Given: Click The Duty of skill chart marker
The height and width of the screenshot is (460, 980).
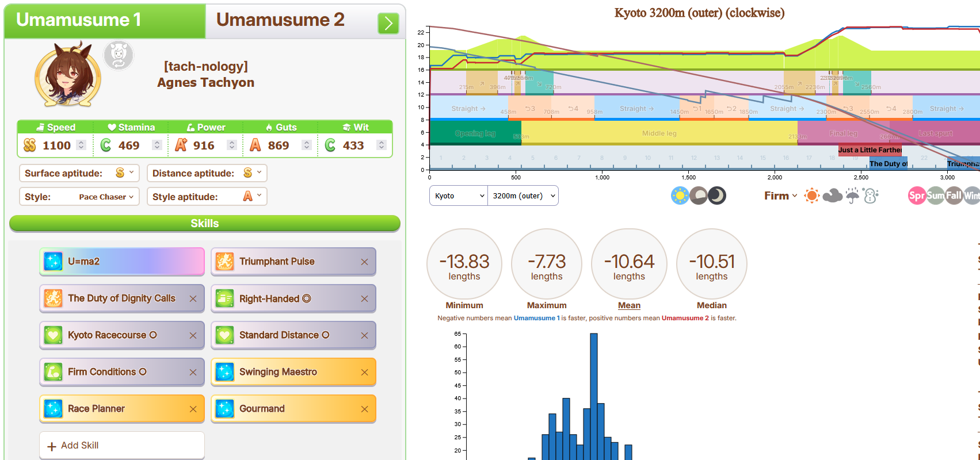Looking at the screenshot, I should [889, 164].
